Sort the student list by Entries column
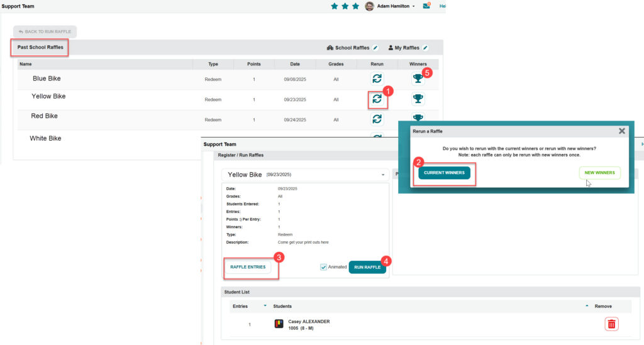This screenshot has width=644, height=345. (240, 306)
